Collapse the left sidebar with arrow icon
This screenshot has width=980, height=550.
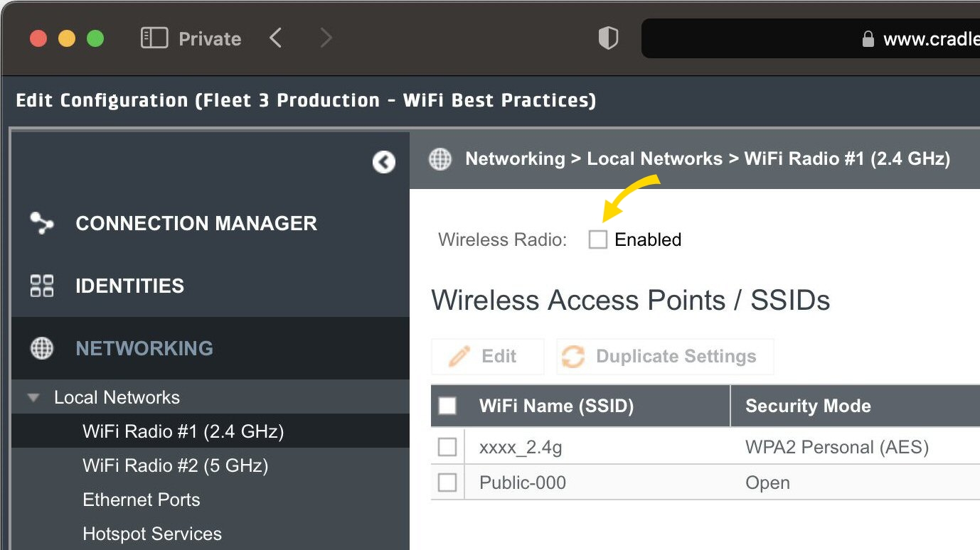tap(384, 163)
